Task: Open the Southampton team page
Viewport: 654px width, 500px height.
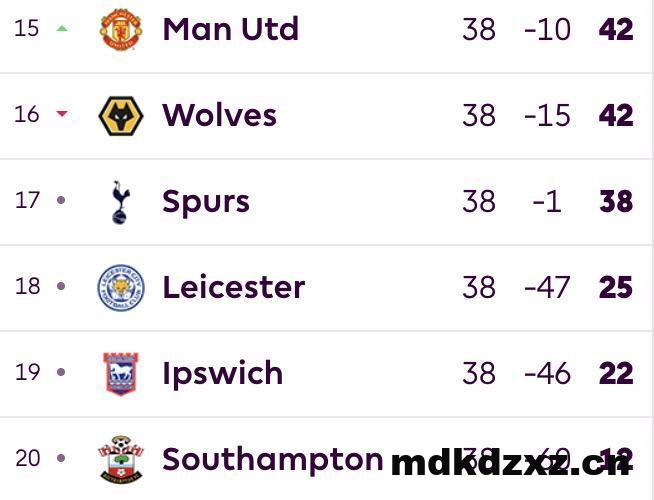Action: pyautogui.click(x=272, y=460)
